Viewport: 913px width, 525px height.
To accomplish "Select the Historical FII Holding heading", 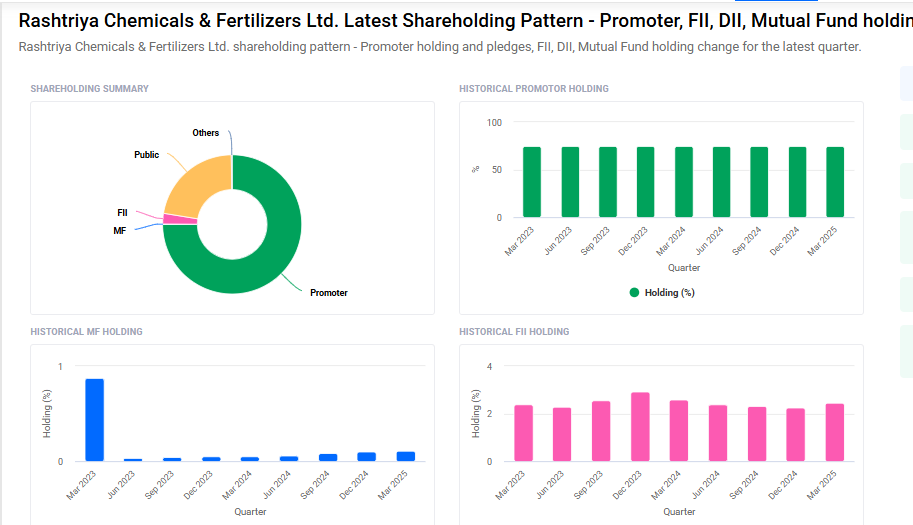I will pyautogui.click(x=514, y=332).
